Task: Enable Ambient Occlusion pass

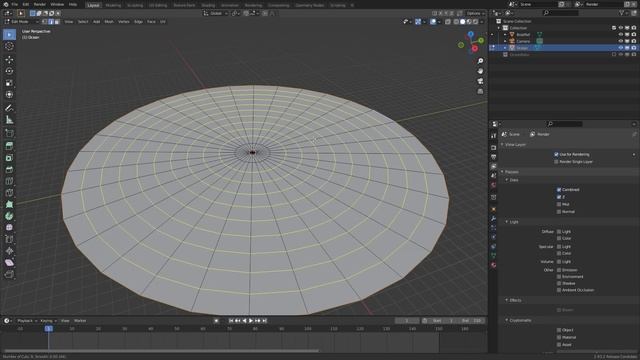Action: click(559, 290)
